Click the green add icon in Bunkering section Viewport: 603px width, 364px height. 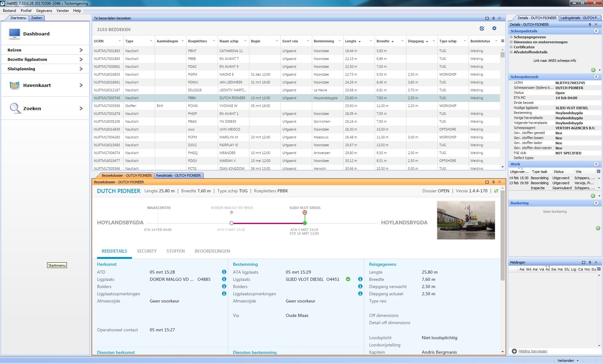(x=598, y=228)
